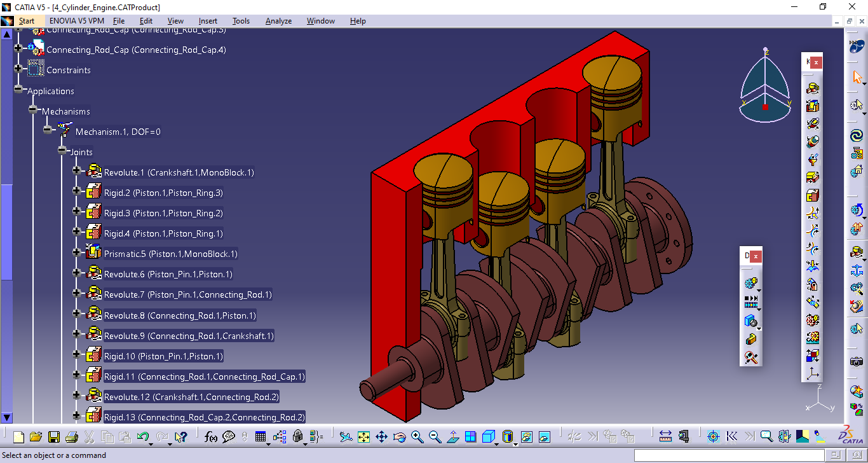This screenshot has height=463, width=868.
Task: Close the floating D simulation toolbar
Action: [756, 256]
